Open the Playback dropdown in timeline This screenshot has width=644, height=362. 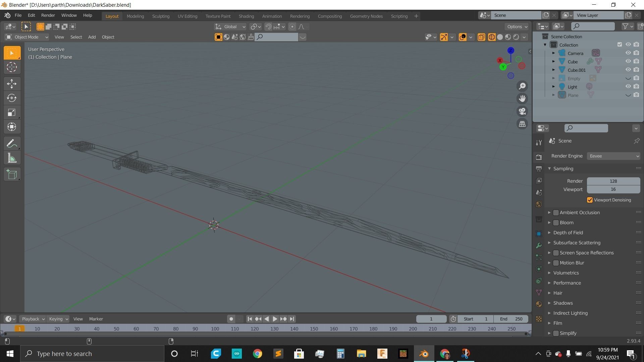(x=33, y=319)
